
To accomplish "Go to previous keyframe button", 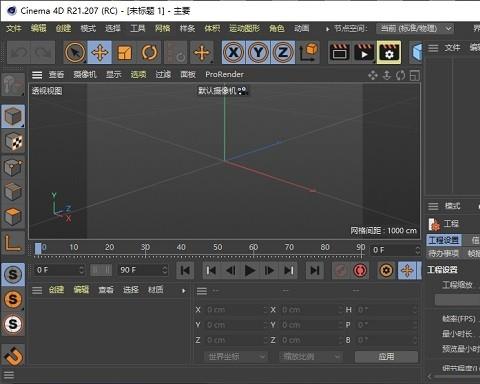I will tap(211, 270).
